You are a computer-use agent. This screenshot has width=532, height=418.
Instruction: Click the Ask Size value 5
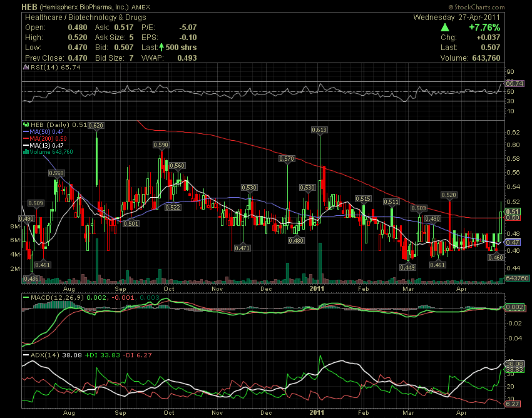(131, 38)
